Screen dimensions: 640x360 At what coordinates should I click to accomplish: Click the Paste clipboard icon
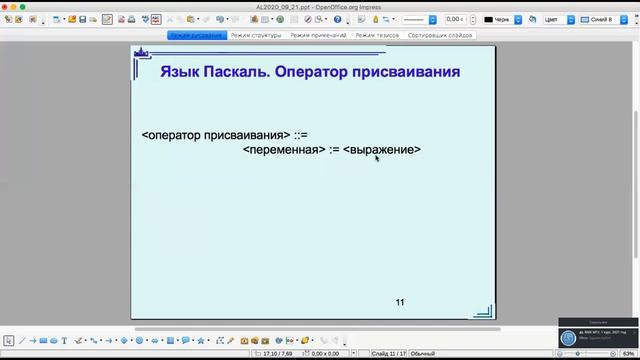[190, 19]
